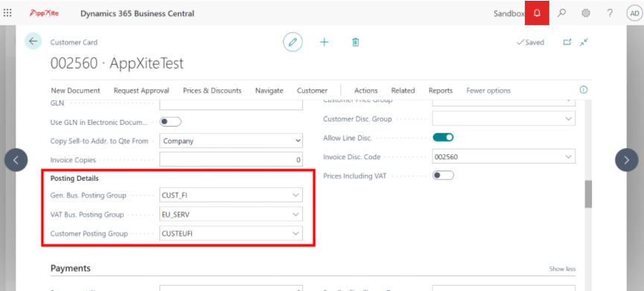644x291 pixels.
Task: Click the pencil edit icon
Action: pos(293,42)
